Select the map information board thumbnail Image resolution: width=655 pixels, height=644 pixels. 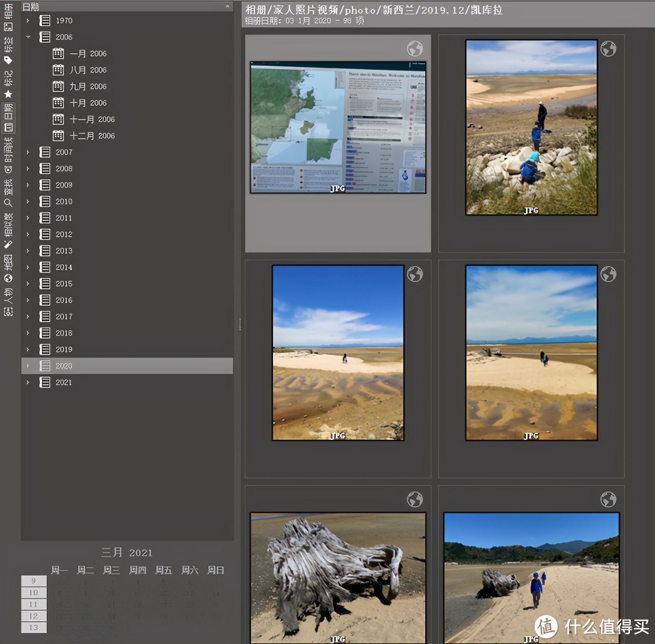[338, 127]
